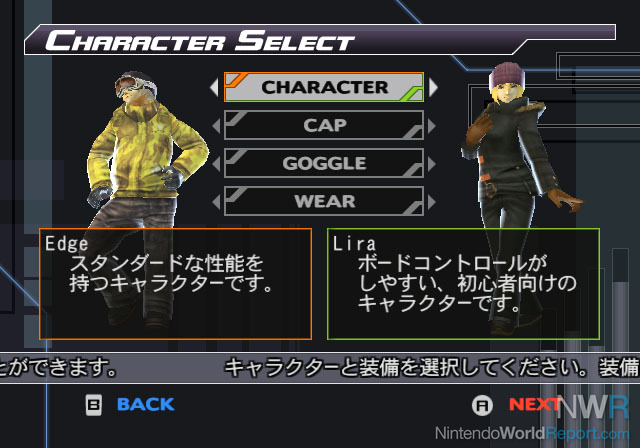Image resolution: width=640 pixels, height=448 pixels.
Task: Click the left arrow next to WEAR
Action: pos(216,202)
